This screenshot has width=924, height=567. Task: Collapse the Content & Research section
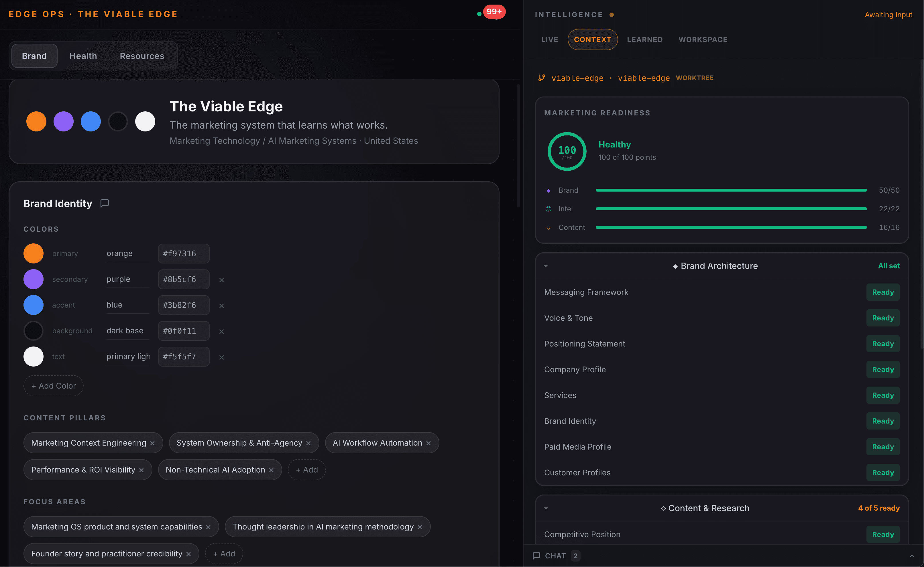[546, 508]
